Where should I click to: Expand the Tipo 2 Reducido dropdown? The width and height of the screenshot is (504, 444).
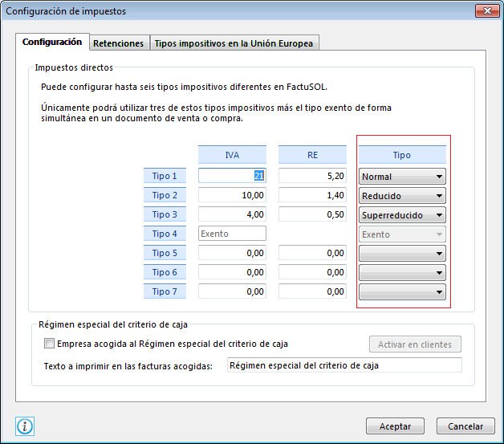click(402, 195)
